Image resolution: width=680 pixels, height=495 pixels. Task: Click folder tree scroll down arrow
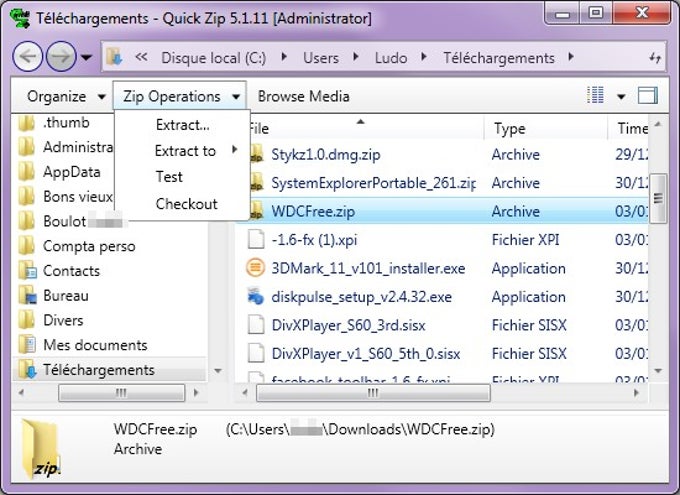[218, 371]
